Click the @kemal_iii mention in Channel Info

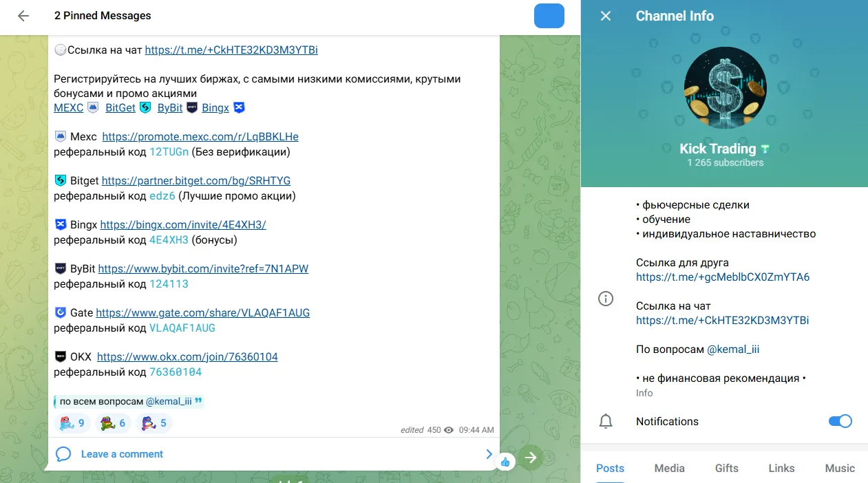(733, 350)
